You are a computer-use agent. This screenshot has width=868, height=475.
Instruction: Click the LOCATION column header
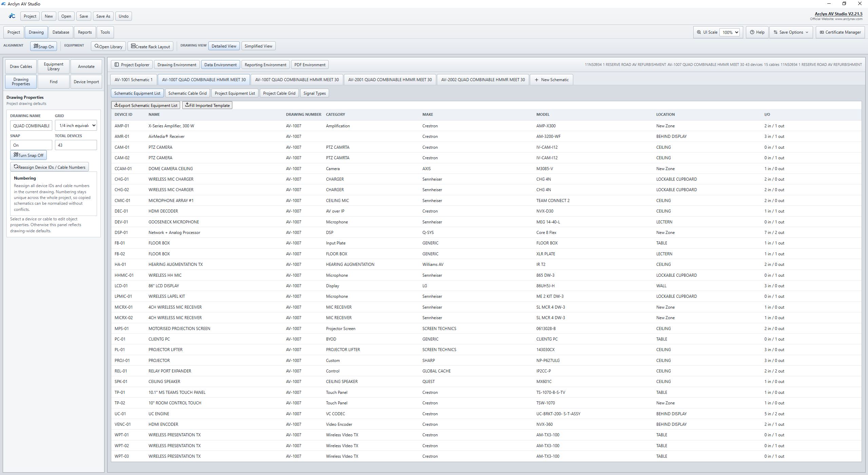tap(665, 114)
